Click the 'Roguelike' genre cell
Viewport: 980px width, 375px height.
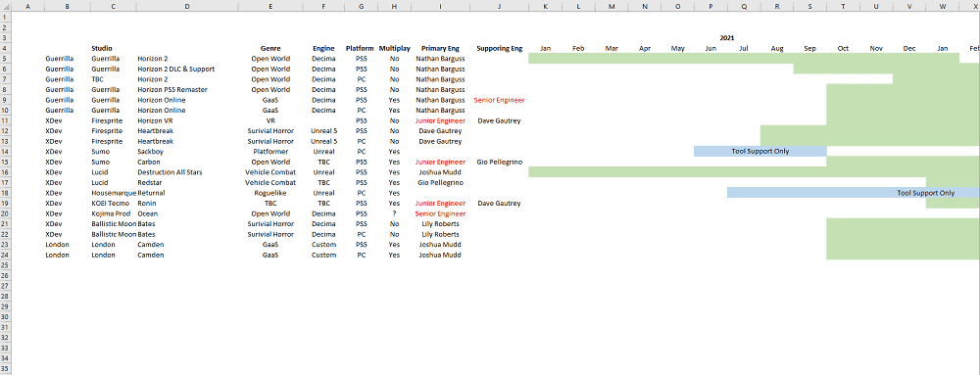tap(270, 193)
